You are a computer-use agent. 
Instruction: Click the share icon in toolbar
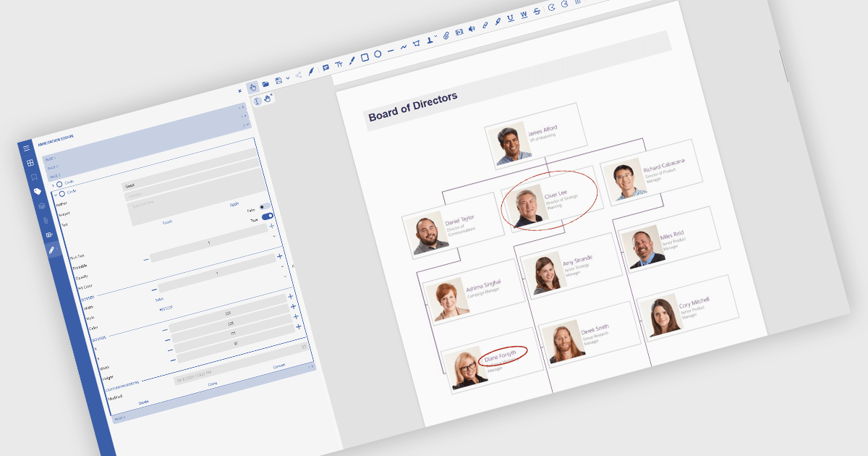pos(298,75)
